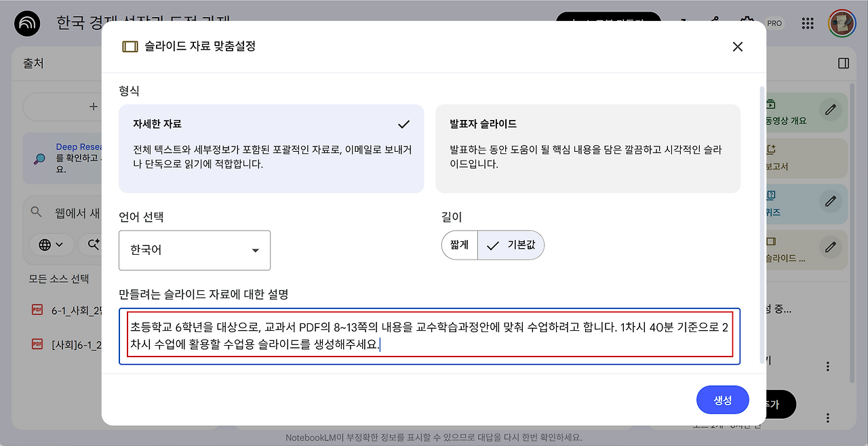This screenshot has width=868, height=446.
Task: Click the plus add-source button
Action: tap(94, 106)
